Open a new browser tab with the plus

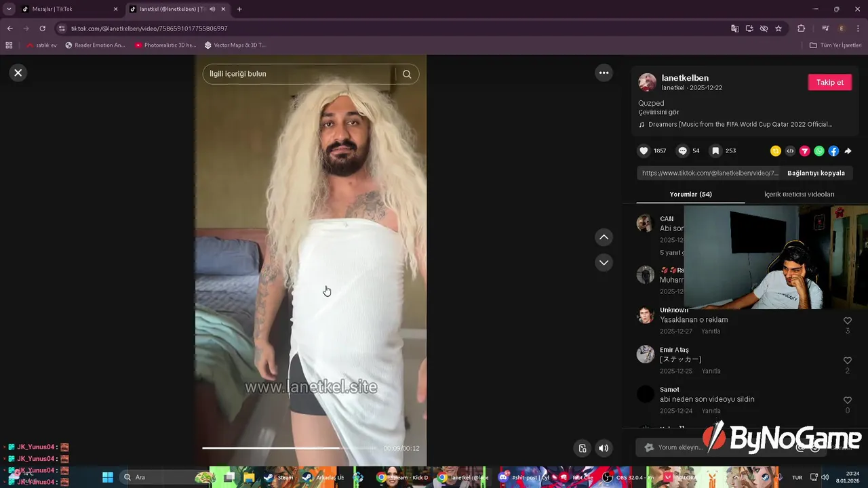(239, 9)
